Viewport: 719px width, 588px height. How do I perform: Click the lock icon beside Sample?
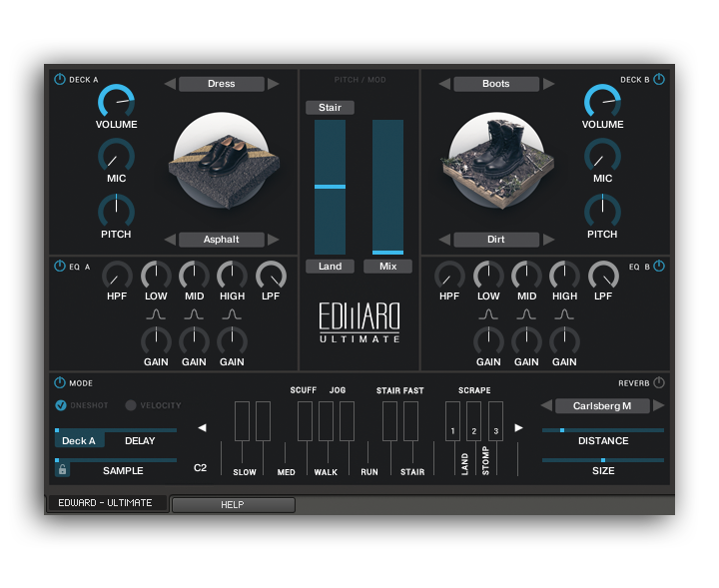click(62, 469)
